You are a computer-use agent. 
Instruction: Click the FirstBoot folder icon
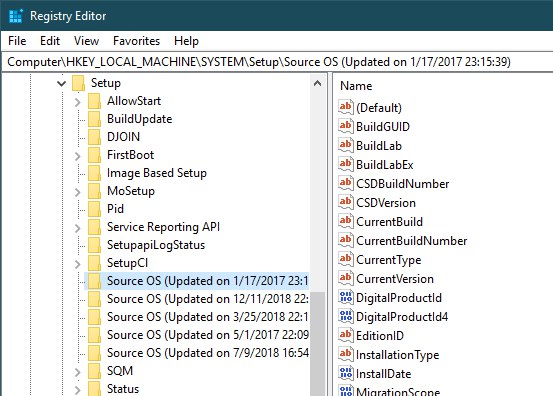(94, 155)
